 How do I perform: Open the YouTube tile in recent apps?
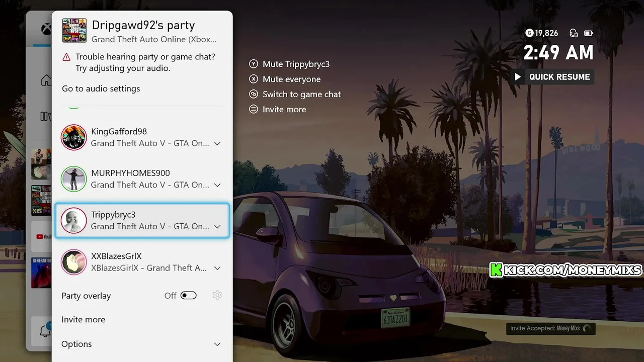coord(42,236)
